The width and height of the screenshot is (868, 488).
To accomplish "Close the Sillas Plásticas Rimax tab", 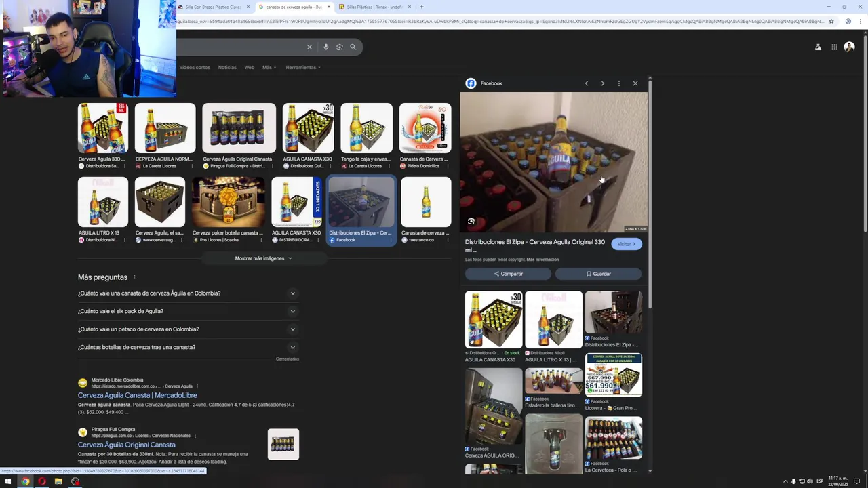I will click(410, 7).
